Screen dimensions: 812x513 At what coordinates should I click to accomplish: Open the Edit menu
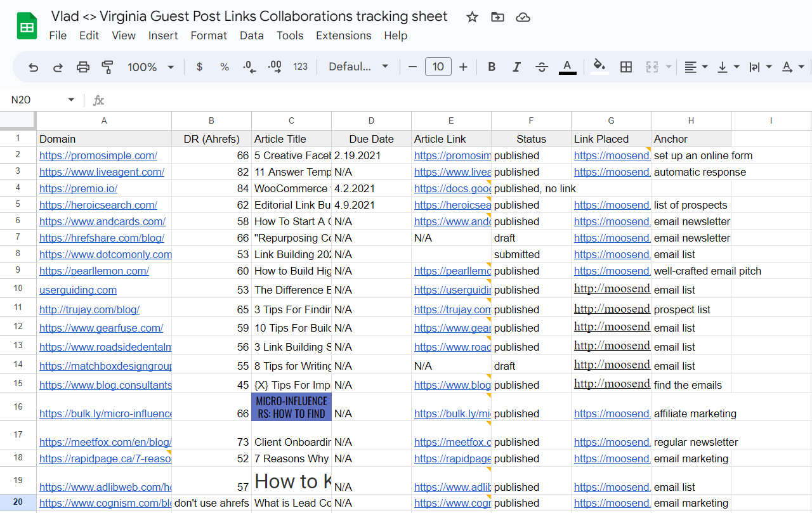[89, 36]
